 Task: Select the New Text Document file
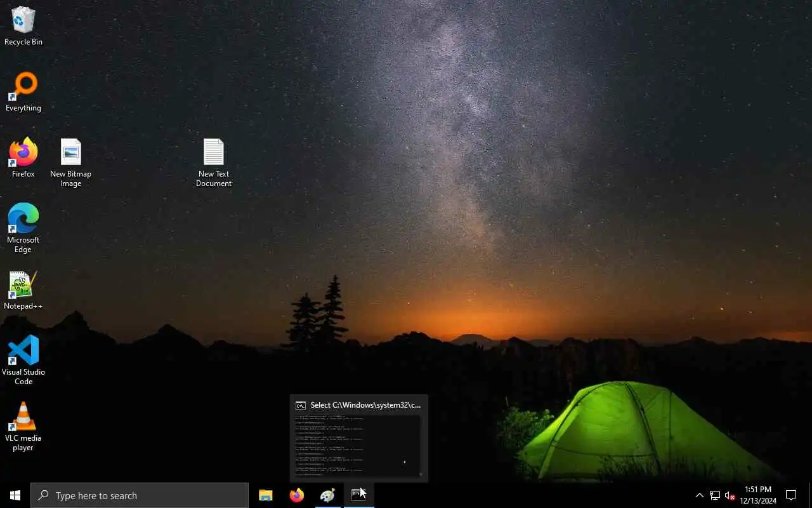tap(214, 163)
